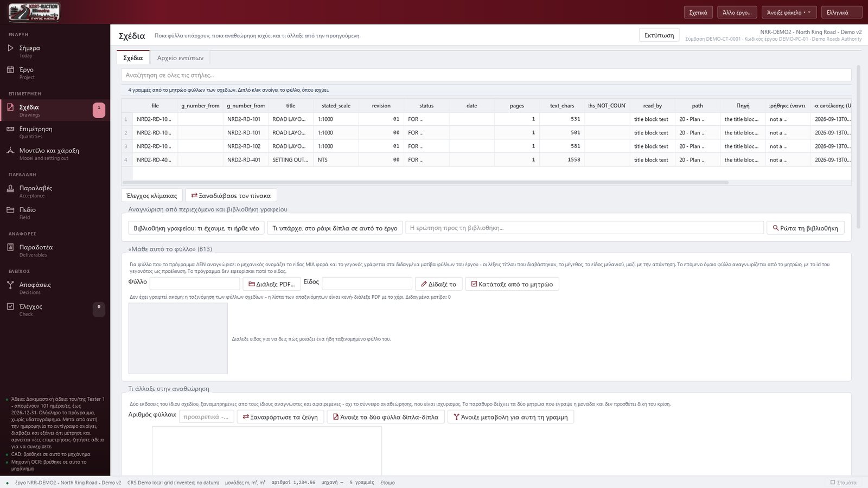Click the library question input field

pyautogui.click(x=584, y=228)
